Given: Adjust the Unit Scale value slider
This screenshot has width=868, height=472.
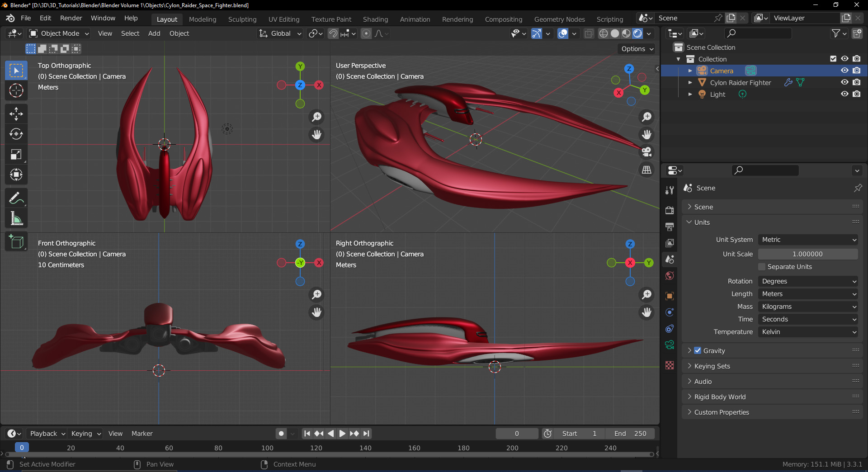Looking at the screenshot, I should (x=807, y=254).
